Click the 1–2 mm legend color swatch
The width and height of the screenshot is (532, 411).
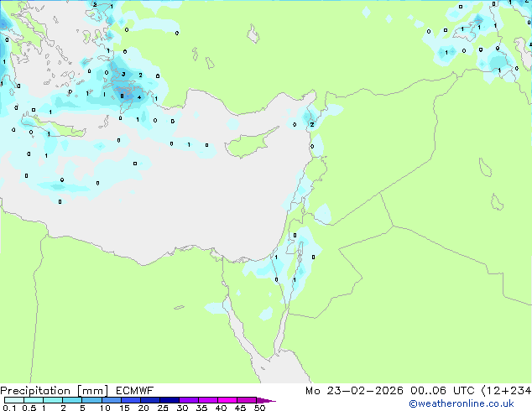click(x=53, y=400)
